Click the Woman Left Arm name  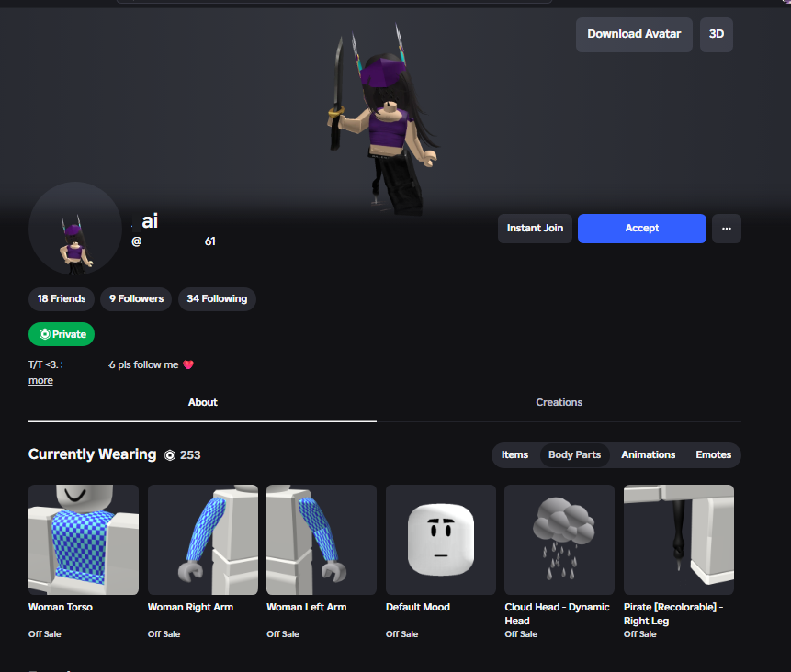click(x=307, y=608)
